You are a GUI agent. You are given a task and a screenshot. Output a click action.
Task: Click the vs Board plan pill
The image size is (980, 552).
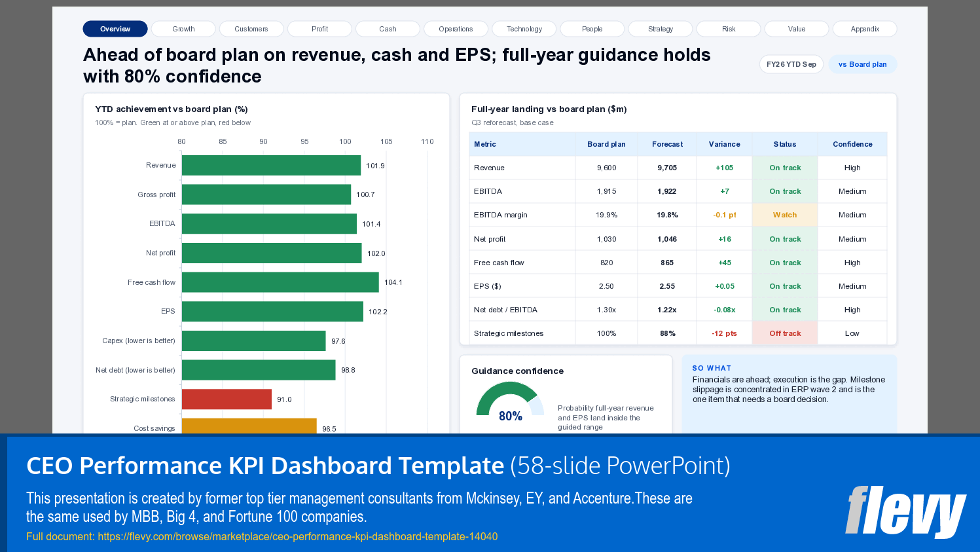[x=863, y=64]
